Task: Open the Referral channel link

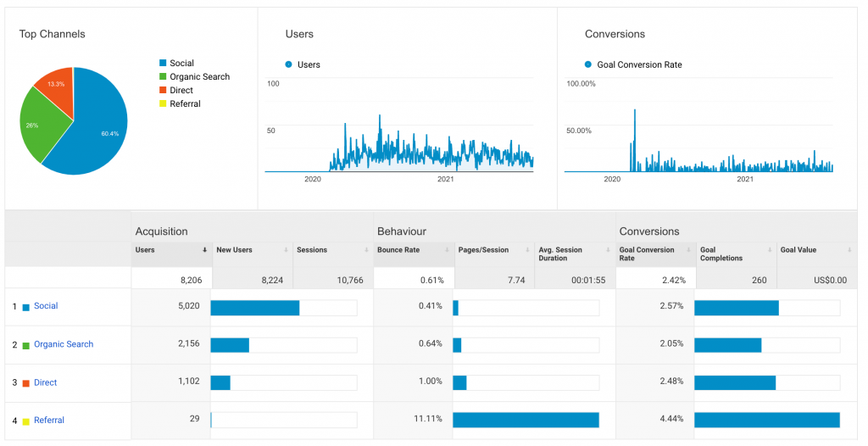Action: [x=49, y=421]
